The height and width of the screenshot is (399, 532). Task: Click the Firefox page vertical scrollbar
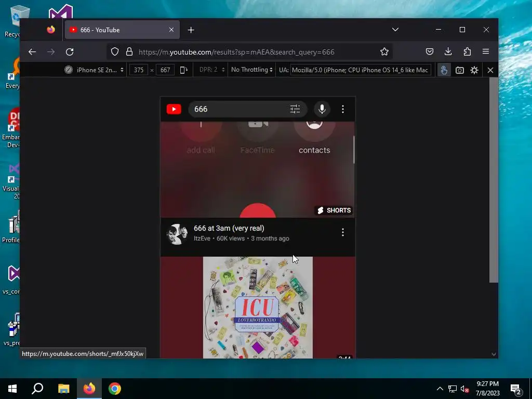(494, 180)
